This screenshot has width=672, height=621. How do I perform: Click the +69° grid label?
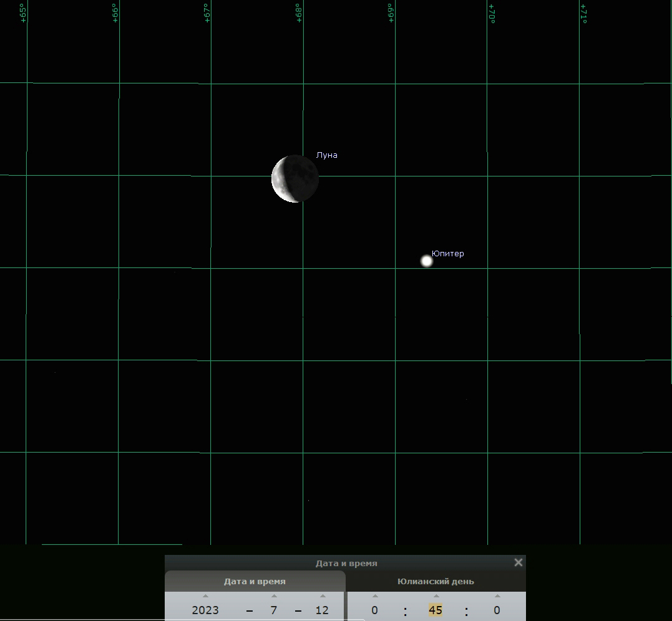pos(391,13)
